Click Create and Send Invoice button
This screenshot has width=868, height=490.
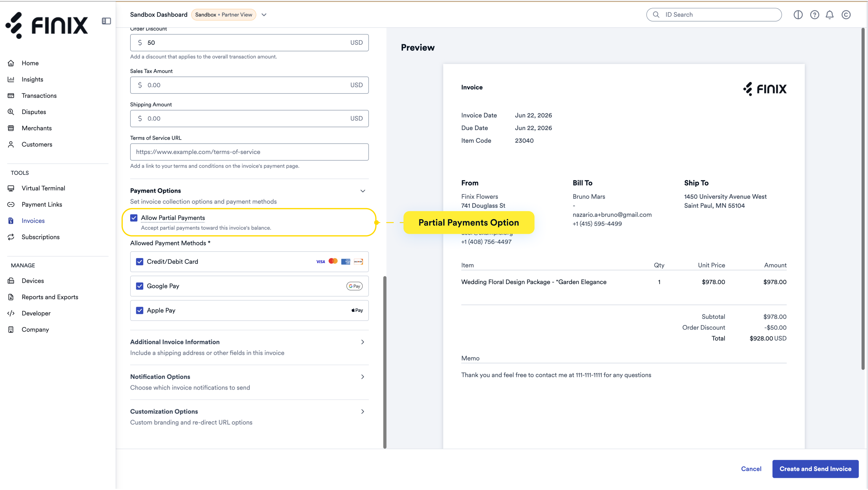coord(815,469)
